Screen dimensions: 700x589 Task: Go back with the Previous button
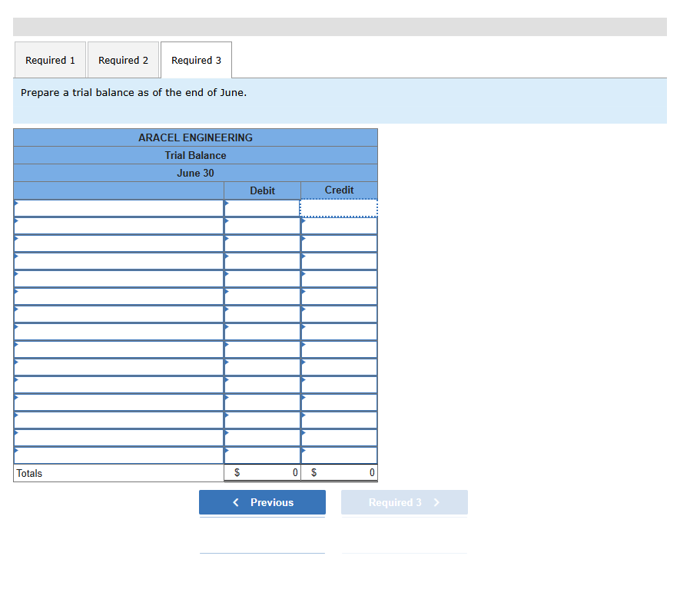tap(262, 502)
